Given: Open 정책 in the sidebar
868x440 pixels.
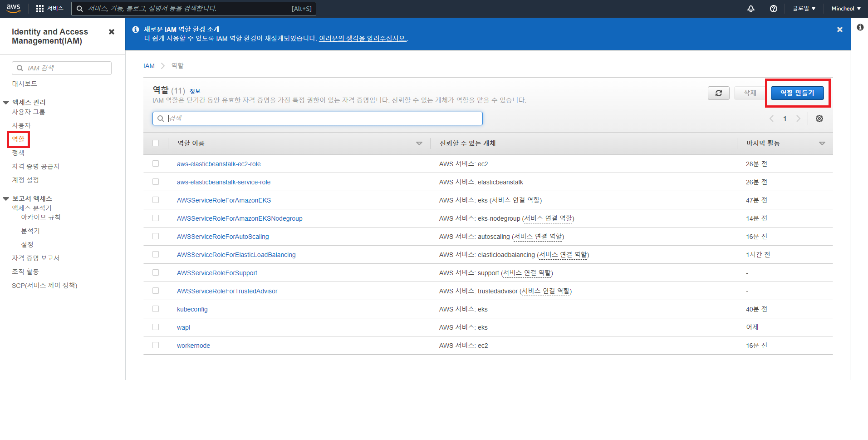Looking at the screenshot, I should pos(18,153).
